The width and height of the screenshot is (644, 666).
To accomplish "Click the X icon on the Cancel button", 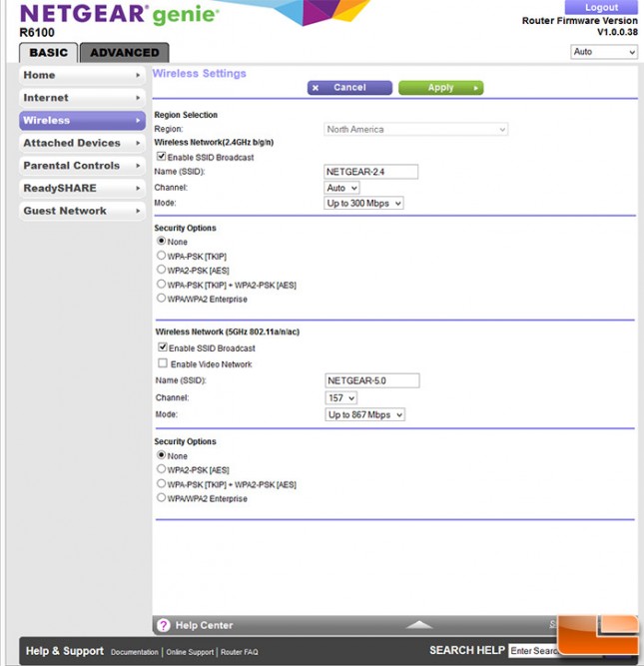I will click(316, 88).
